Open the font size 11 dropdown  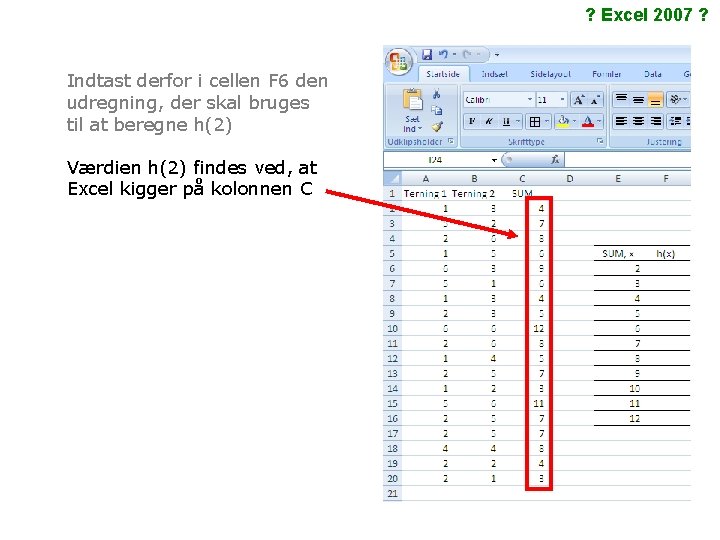562,99
